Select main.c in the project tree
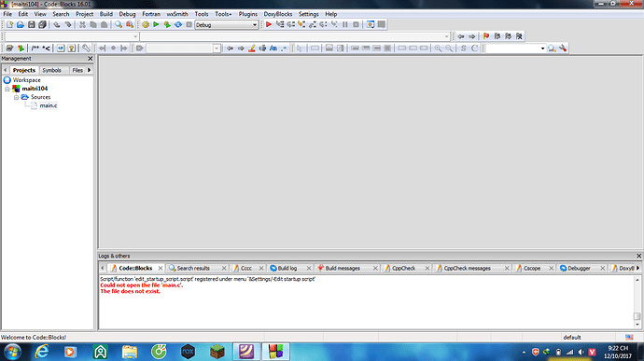Image resolution: width=644 pixels, height=361 pixels. [x=49, y=105]
